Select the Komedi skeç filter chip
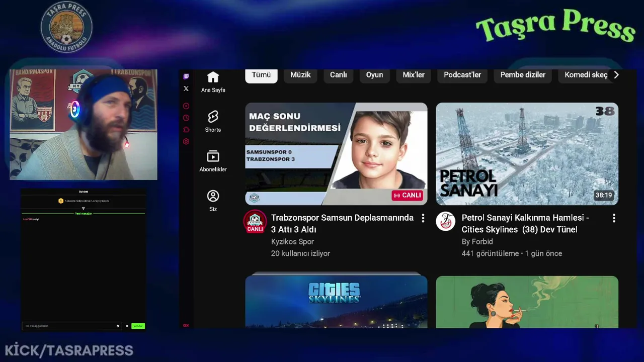This screenshot has height=362, width=644. [586, 75]
